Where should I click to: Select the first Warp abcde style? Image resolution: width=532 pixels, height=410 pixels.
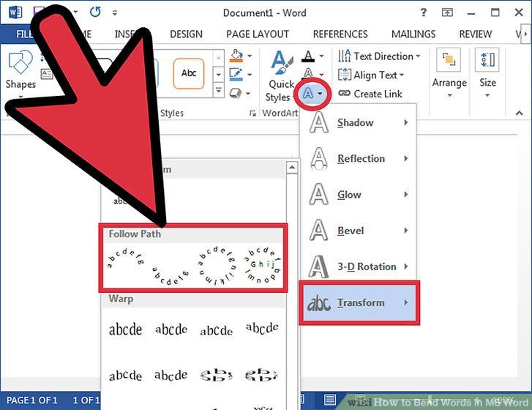pyautogui.click(x=125, y=329)
